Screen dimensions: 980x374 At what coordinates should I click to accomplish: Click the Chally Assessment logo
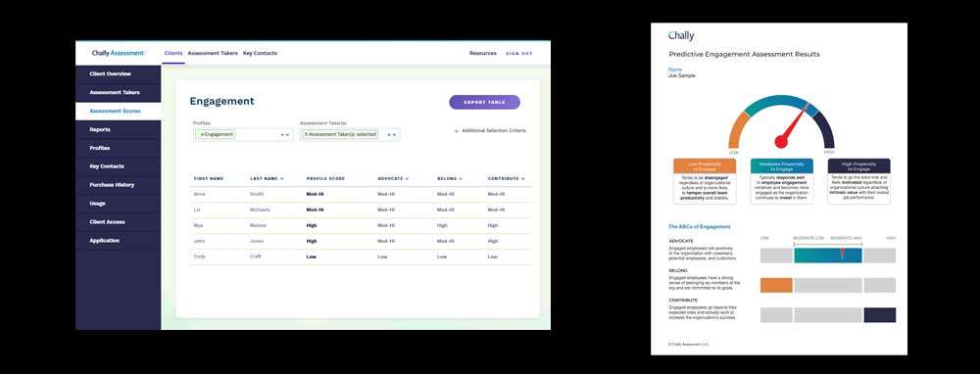coord(119,53)
